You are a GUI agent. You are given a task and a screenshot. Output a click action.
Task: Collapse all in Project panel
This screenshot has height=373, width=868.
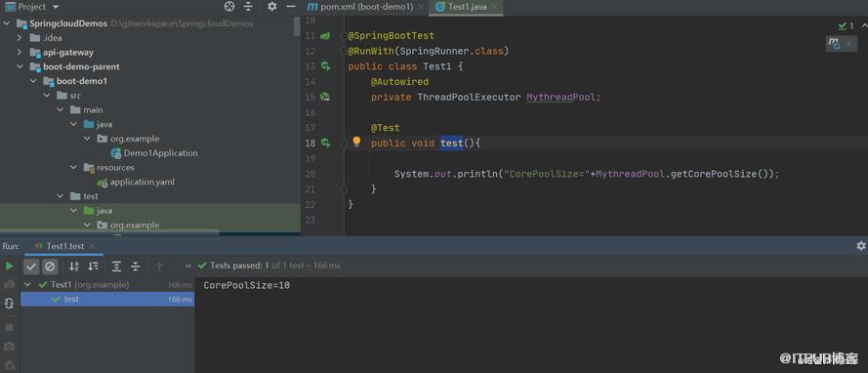pyautogui.click(x=248, y=7)
